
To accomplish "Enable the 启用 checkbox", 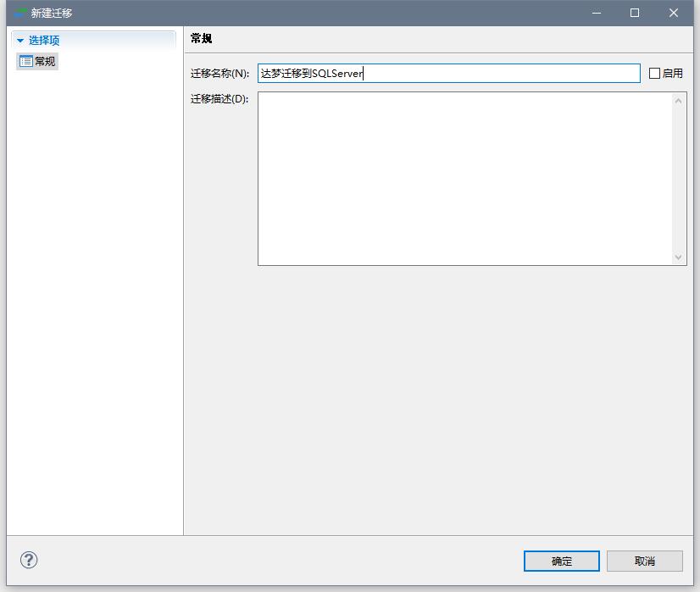I will click(654, 74).
